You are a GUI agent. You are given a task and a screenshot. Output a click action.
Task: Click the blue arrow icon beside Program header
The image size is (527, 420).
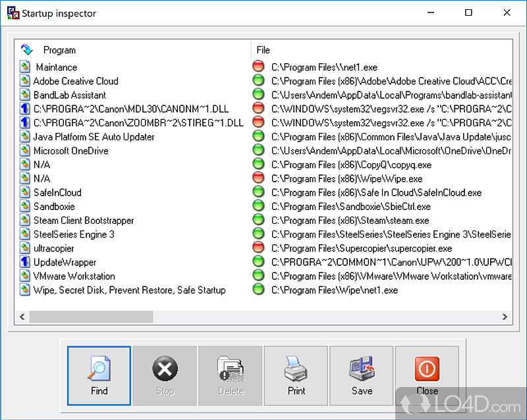(x=26, y=50)
